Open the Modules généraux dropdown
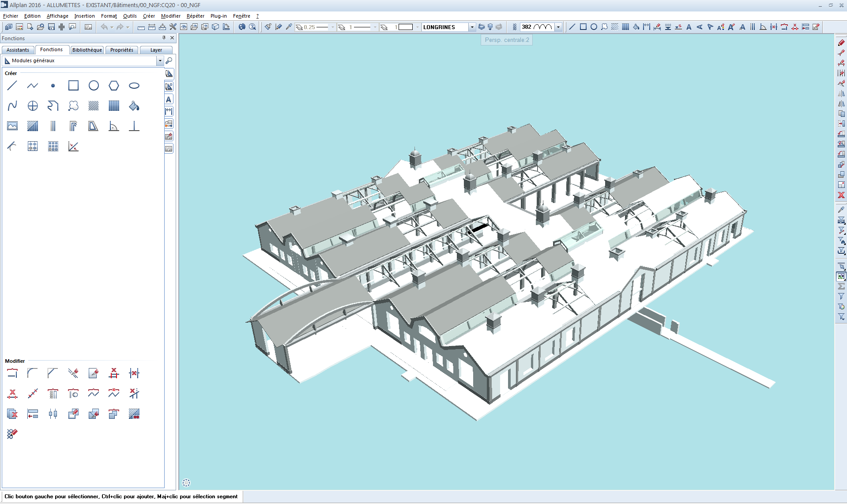 160,61
